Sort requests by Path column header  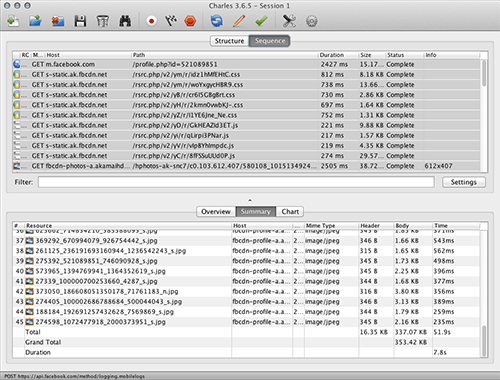(x=225, y=55)
